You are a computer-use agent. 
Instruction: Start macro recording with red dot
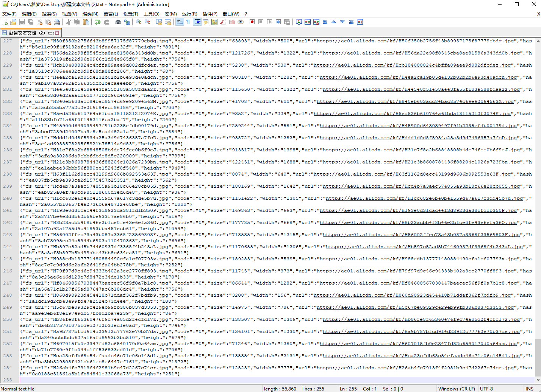252,22
